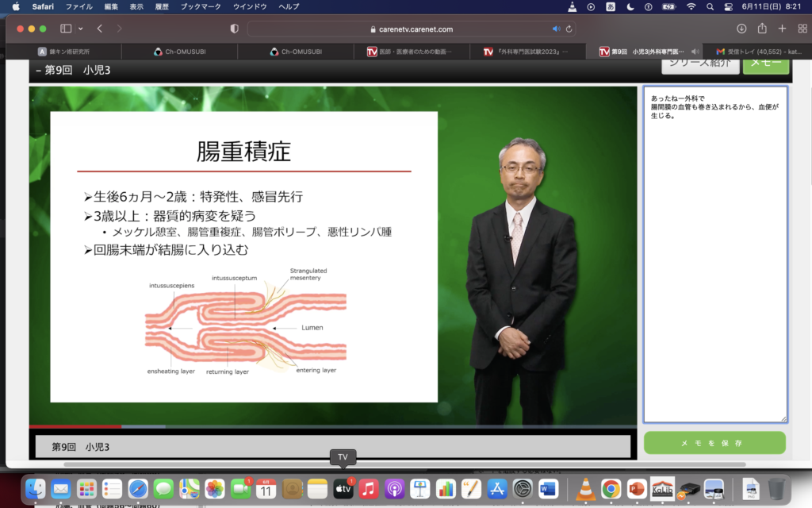This screenshot has width=812, height=508.
Task: Click the Share icon in Safari toolbar
Action: 762,29
